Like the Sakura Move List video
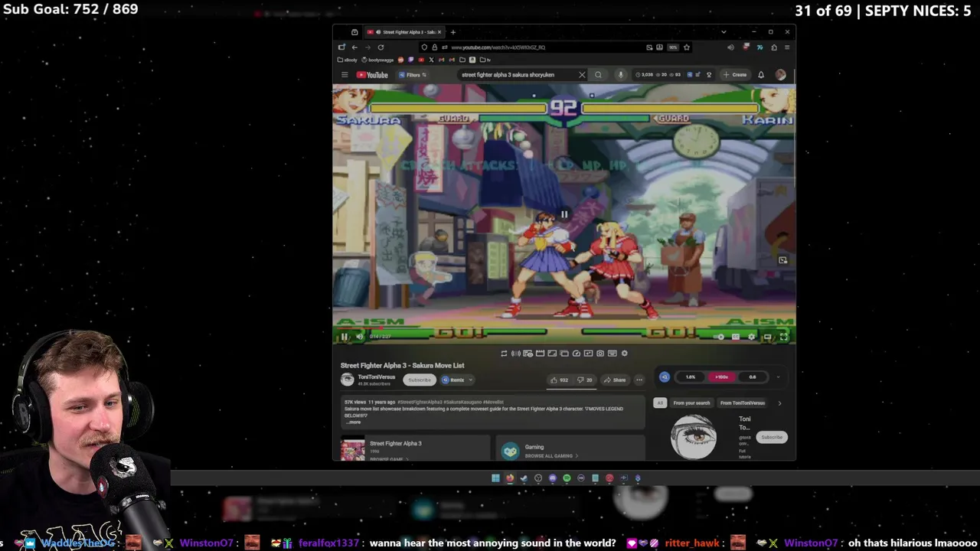980x551 pixels. [x=559, y=380]
